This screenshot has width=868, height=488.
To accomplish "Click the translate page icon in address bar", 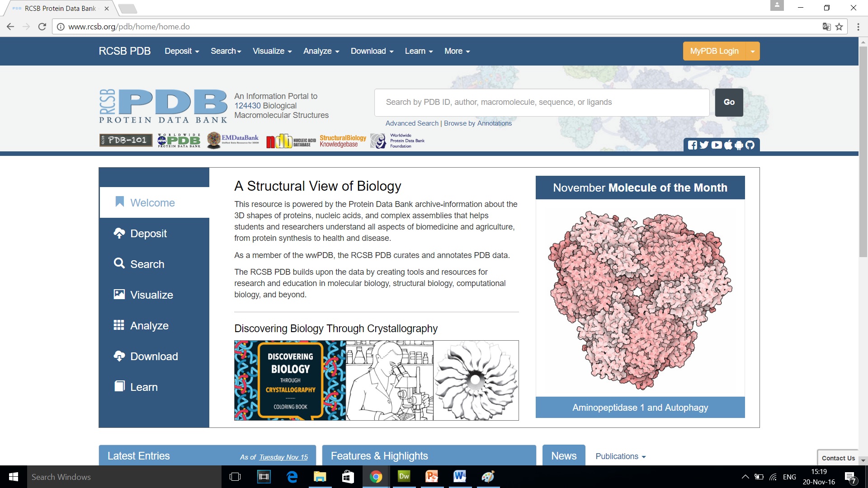I will 826,27.
